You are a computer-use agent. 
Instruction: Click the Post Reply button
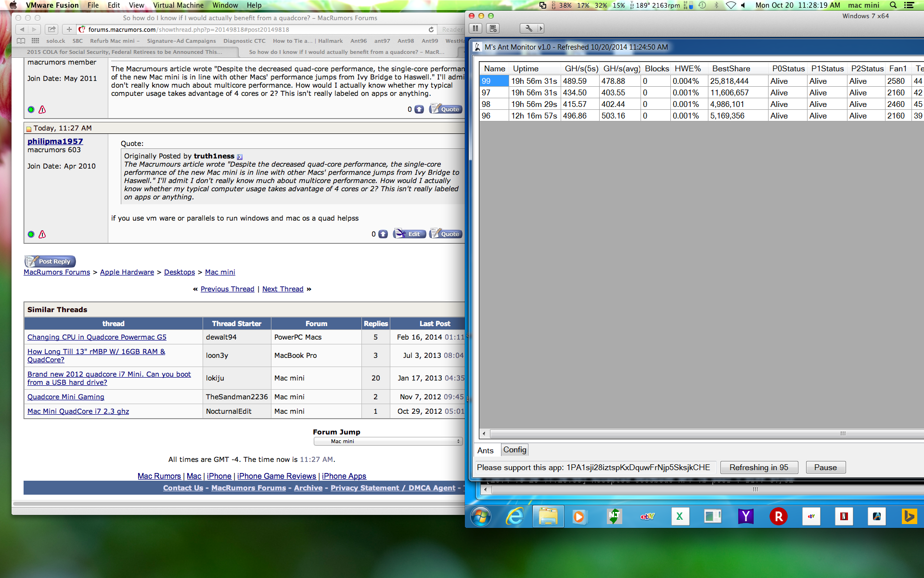50,262
